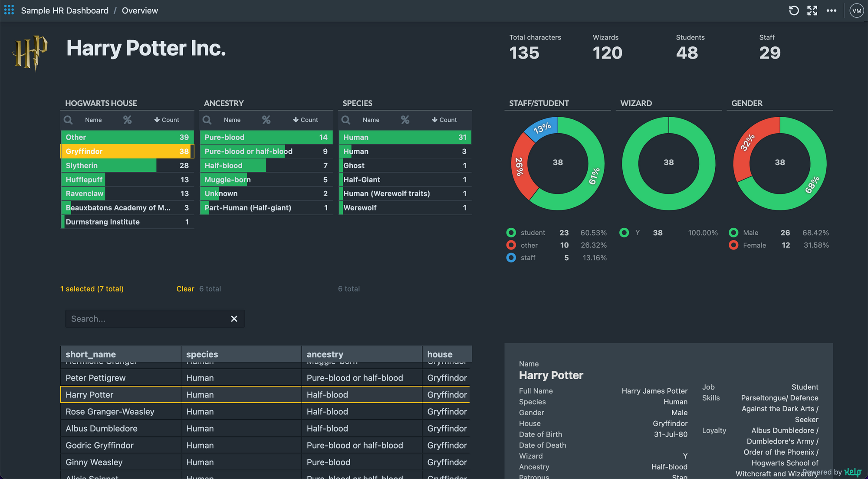Click the Species table search icon

346,120
